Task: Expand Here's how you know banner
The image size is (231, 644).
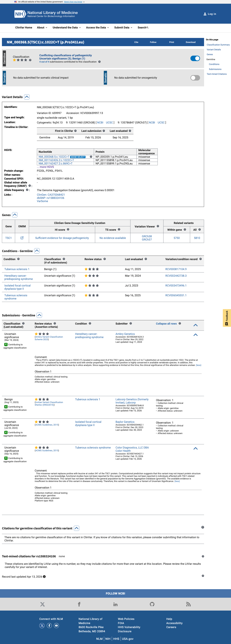Action: click(74, 2)
